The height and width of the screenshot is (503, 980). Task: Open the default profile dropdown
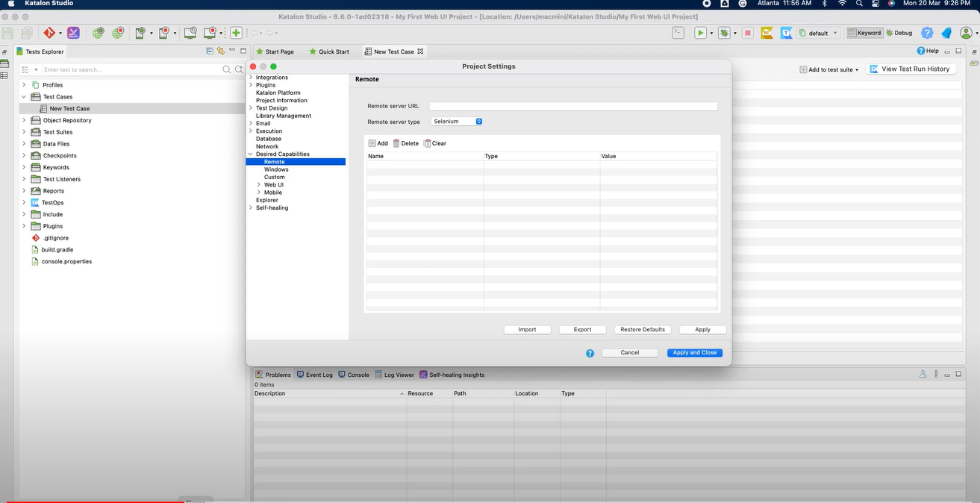pyautogui.click(x=819, y=33)
